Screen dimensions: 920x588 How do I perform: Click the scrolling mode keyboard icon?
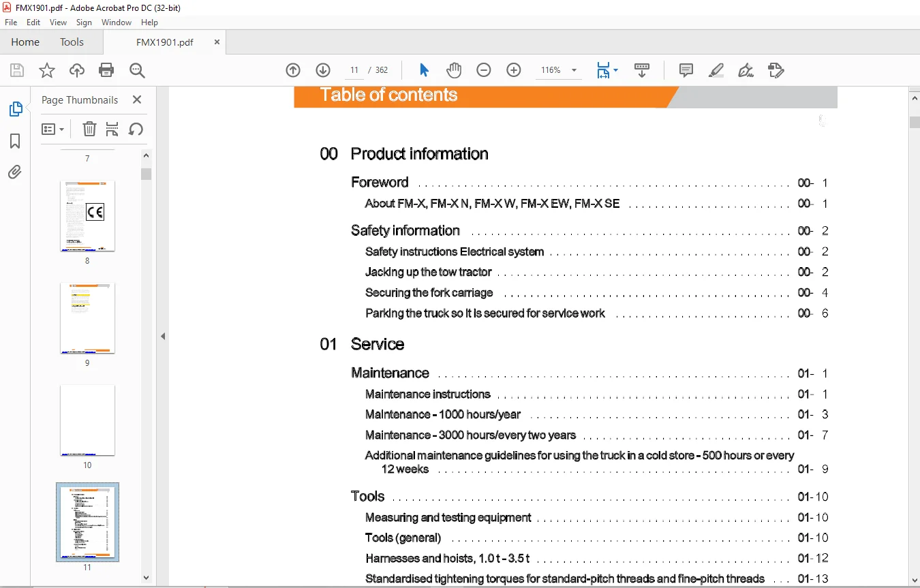[x=642, y=70]
